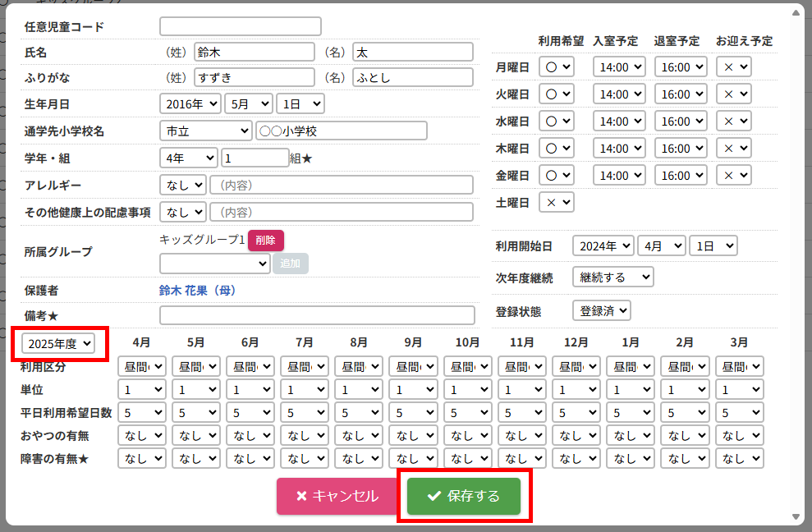812x532 pixels.
Task: Change the 登録状態 登録済 dropdown
Action: [x=601, y=310]
